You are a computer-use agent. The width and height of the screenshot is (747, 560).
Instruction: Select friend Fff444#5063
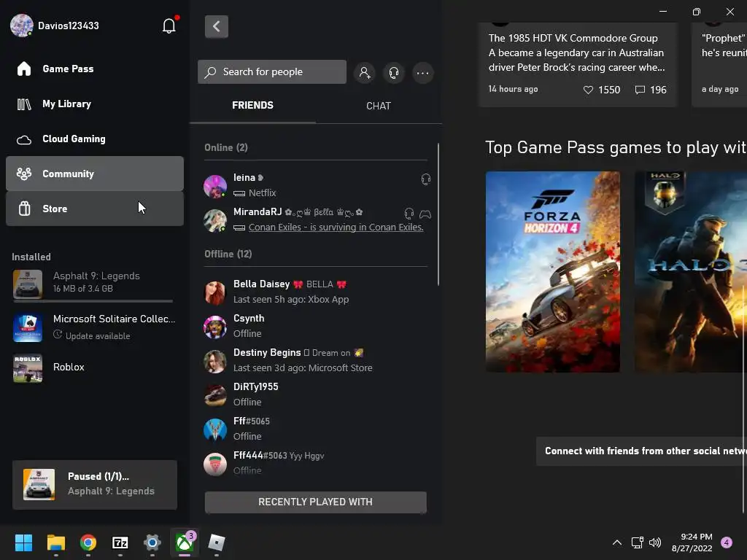pos(314,462)
